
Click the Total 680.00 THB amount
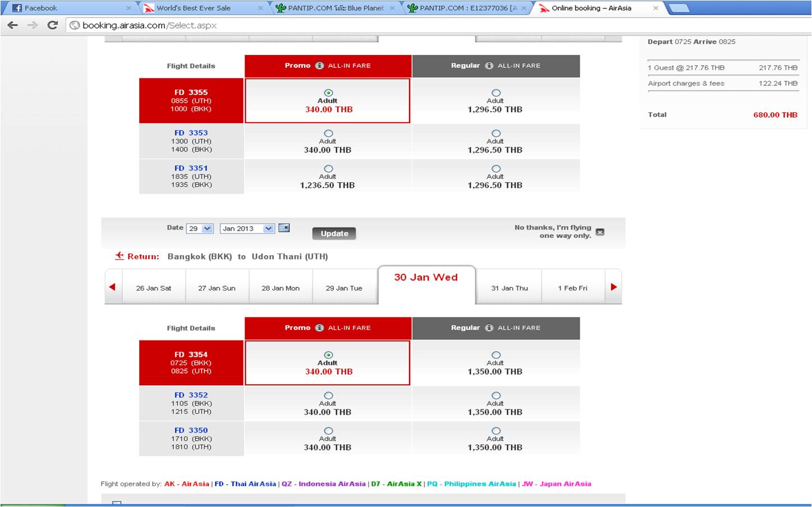775,114
